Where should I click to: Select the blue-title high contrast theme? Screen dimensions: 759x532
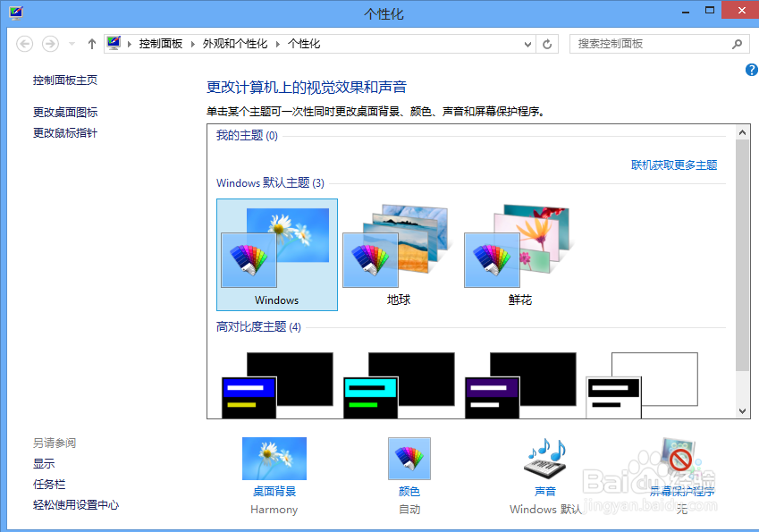coord(277,385)
